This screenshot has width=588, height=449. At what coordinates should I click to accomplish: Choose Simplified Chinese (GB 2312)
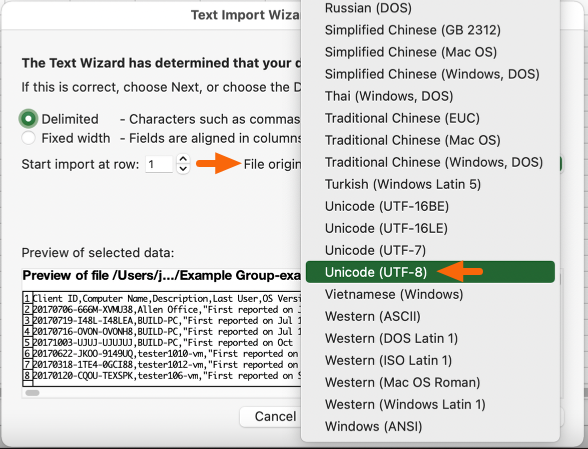coord(430,30)
